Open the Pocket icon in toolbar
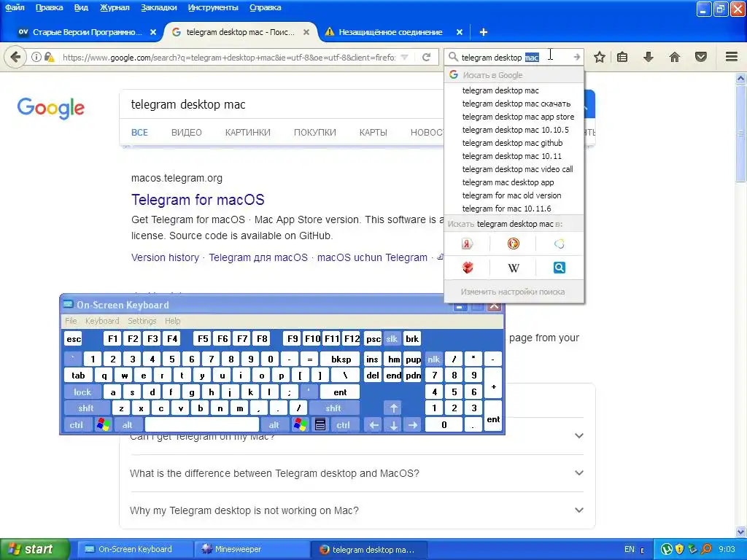747x560 pixels. (x=701, y=57)
